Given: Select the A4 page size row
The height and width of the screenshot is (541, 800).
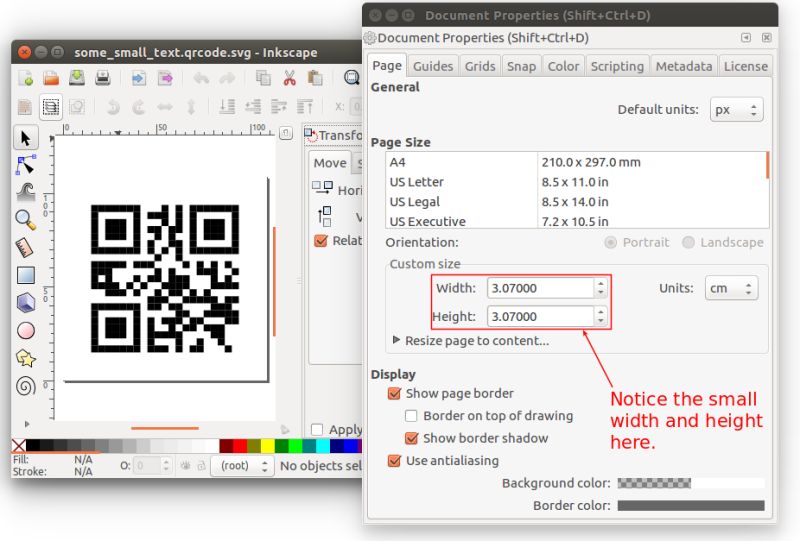Looking at the screenshot, I should [x=576, y=162].
